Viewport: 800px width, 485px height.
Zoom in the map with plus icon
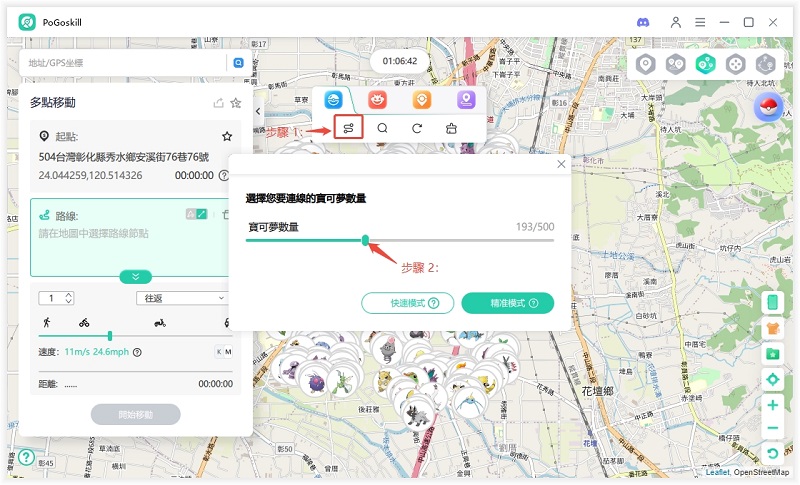(x=772, y=405)
